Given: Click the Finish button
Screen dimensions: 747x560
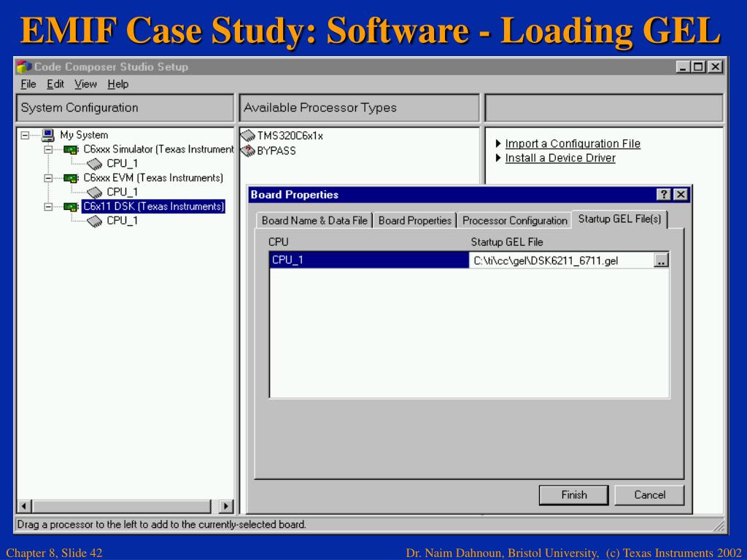Looking at the screenshot, I should coord(573,495).
